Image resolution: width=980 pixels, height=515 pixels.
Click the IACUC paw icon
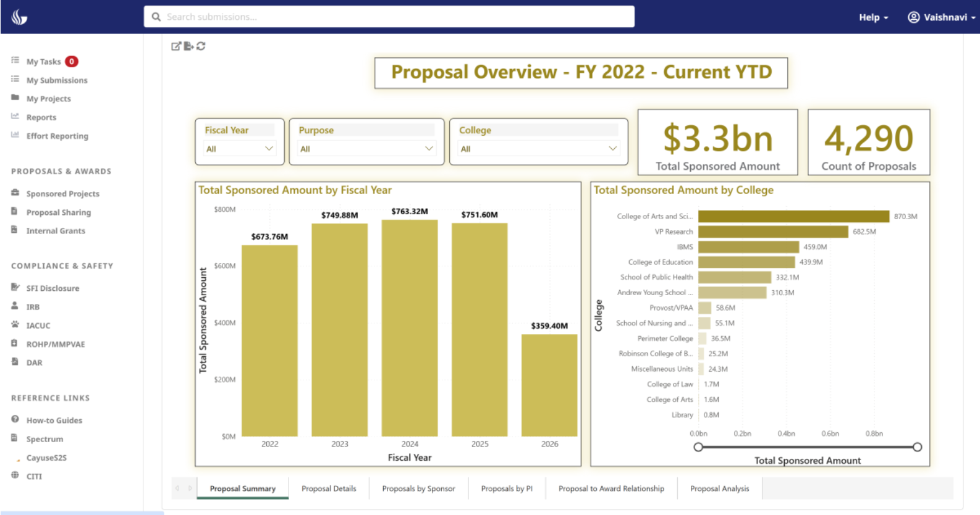15,325
